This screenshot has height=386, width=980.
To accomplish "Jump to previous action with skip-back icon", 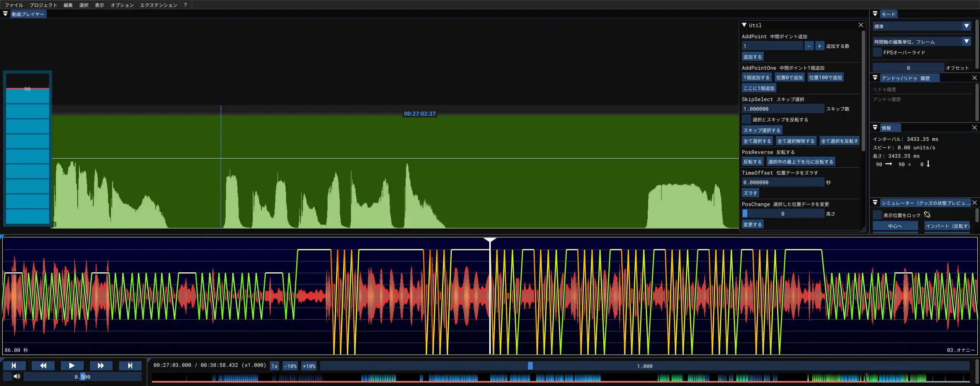I will coord(14,366).
